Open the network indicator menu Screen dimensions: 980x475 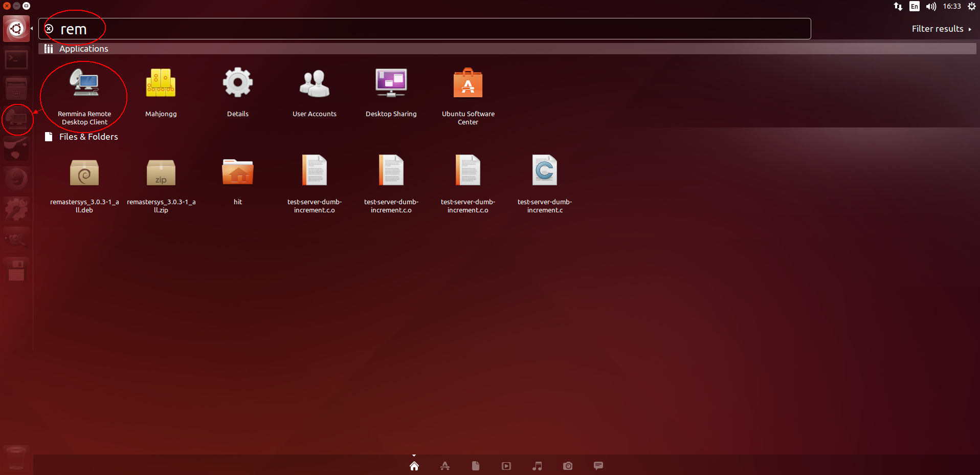(x=898, y=6)
